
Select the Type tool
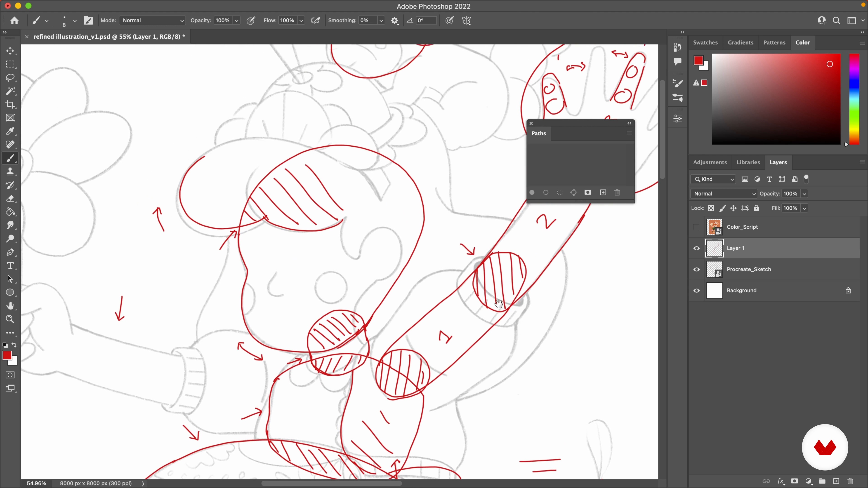pyautogui.click(x=10, y=266)
